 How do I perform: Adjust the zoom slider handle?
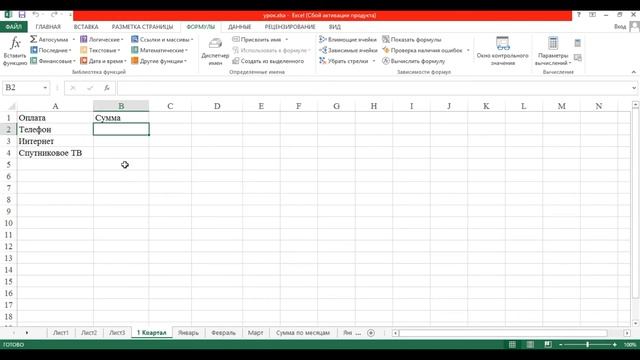pyautogui.click(x=587, y=345)
